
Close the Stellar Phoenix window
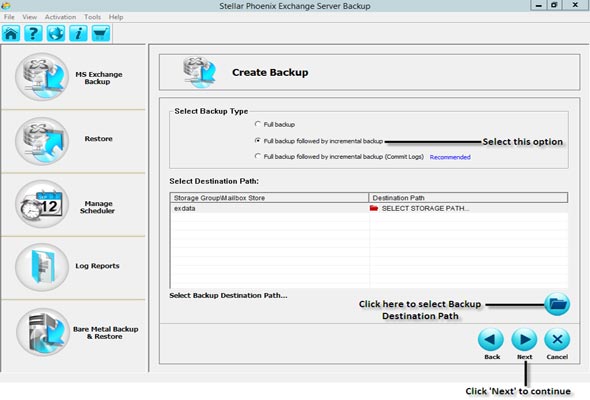click(x=575, y=5)
